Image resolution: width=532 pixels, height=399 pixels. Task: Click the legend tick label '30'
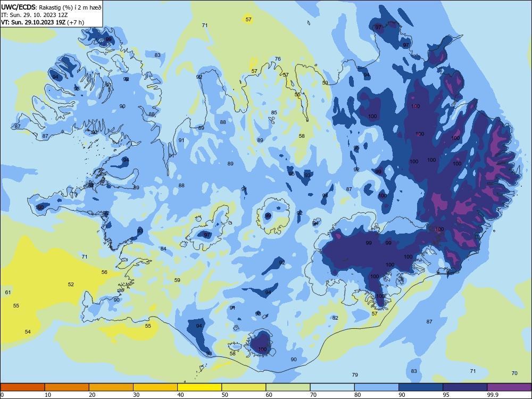click(x=136, y=395)
